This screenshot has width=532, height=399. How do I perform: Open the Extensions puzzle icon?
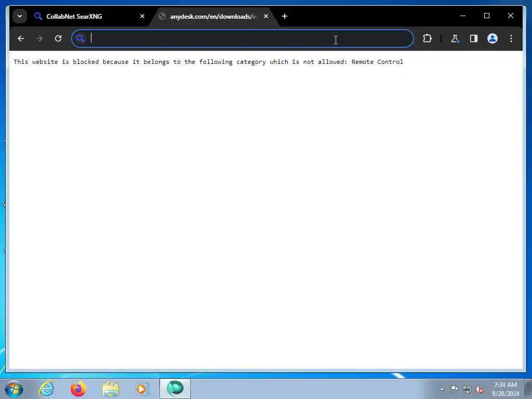click(x=427, y=38)
